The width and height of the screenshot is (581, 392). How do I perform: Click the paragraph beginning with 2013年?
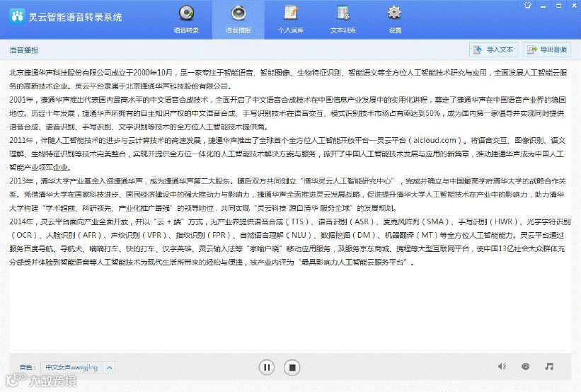coord(287,195)
